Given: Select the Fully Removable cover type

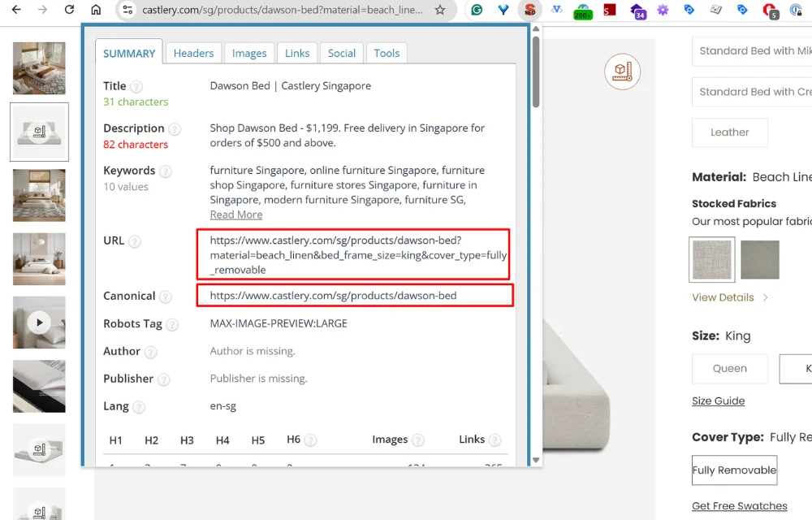Looking at the screenshot, I should pos(734,470).
